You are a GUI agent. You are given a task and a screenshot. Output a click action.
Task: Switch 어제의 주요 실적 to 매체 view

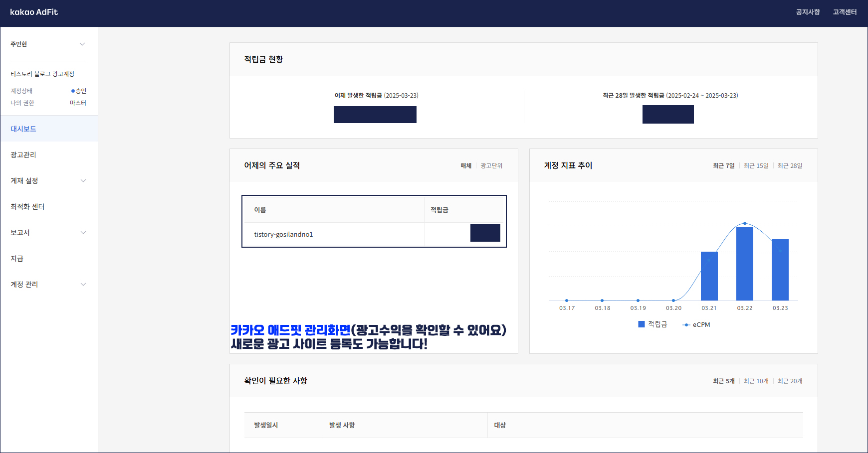tap(466, 165)
